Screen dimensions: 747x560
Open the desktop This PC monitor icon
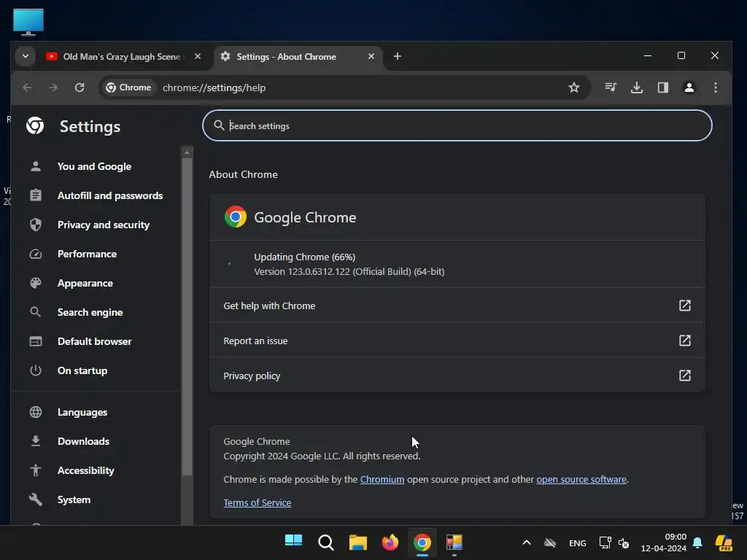pyautogui.click(x=28, y=22)
